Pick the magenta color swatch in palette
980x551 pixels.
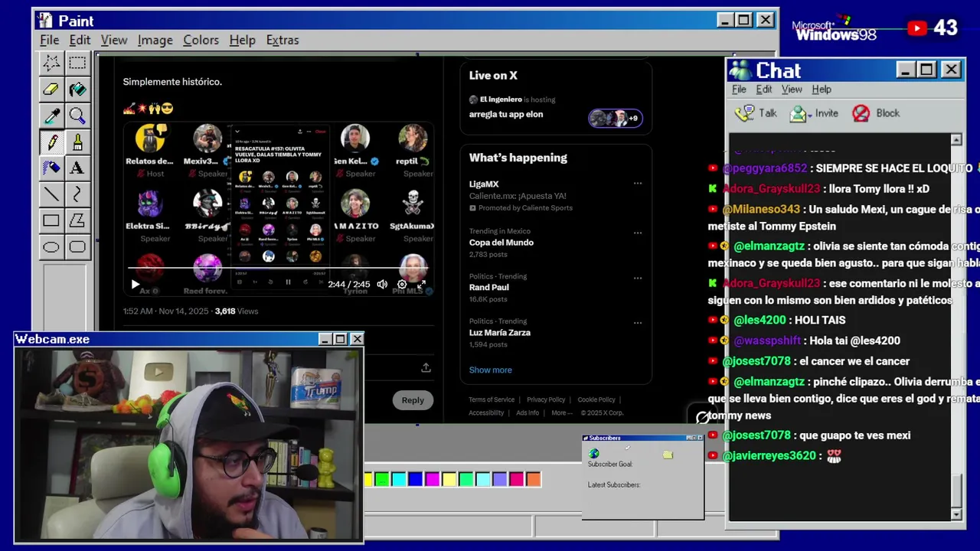433,480
